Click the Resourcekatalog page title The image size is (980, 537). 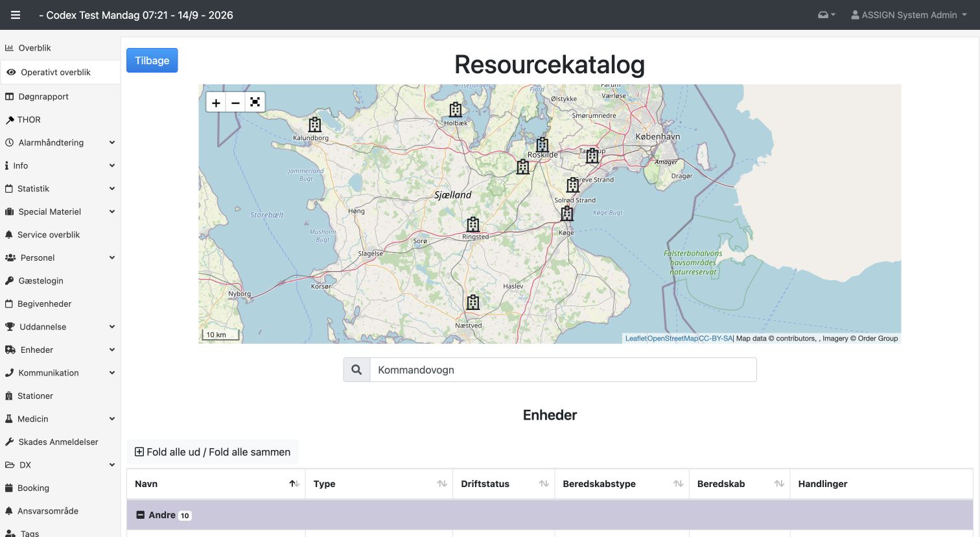coord(550,64)
